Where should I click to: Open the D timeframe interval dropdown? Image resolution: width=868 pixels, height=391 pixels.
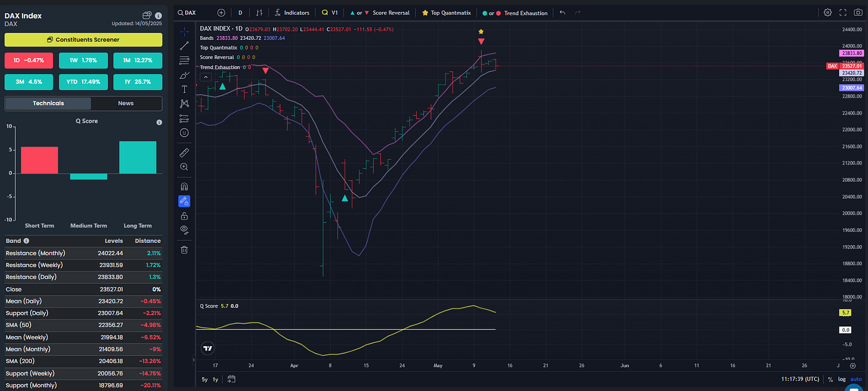pyautogui.click(x=240, y=13)
